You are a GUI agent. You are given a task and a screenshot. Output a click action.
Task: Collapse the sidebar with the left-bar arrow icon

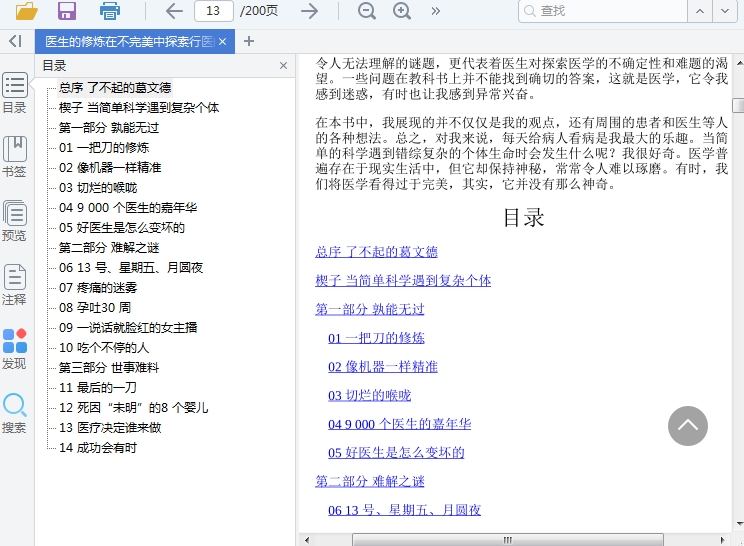15,41
